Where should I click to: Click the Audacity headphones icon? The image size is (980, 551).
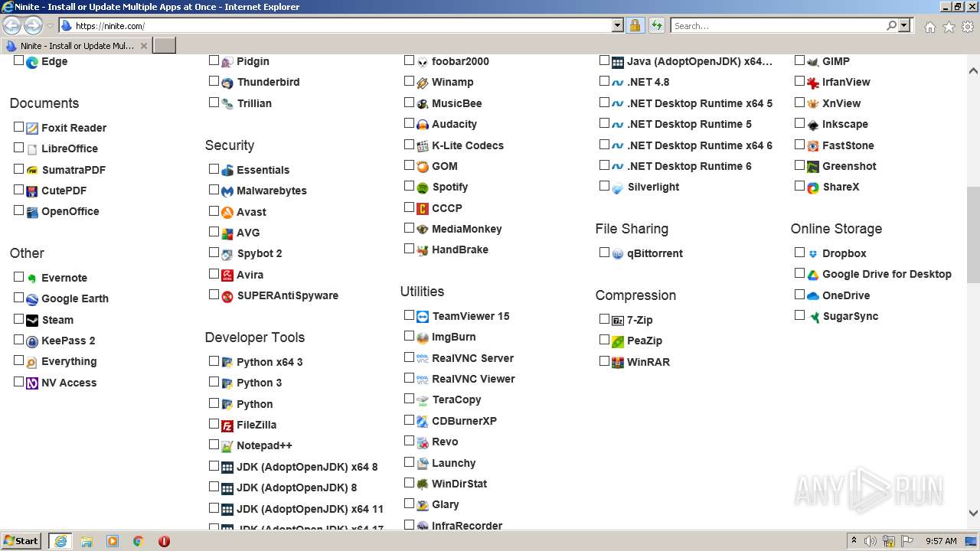423,125
